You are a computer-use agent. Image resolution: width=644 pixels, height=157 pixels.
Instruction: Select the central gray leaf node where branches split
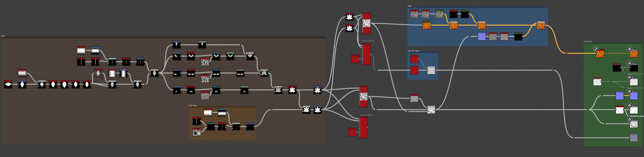click(x=154, y=73)
